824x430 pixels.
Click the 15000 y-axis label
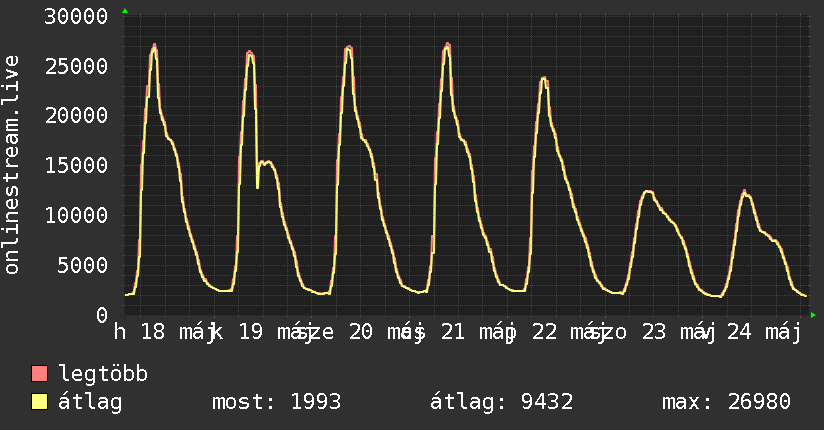click(76, 166)
